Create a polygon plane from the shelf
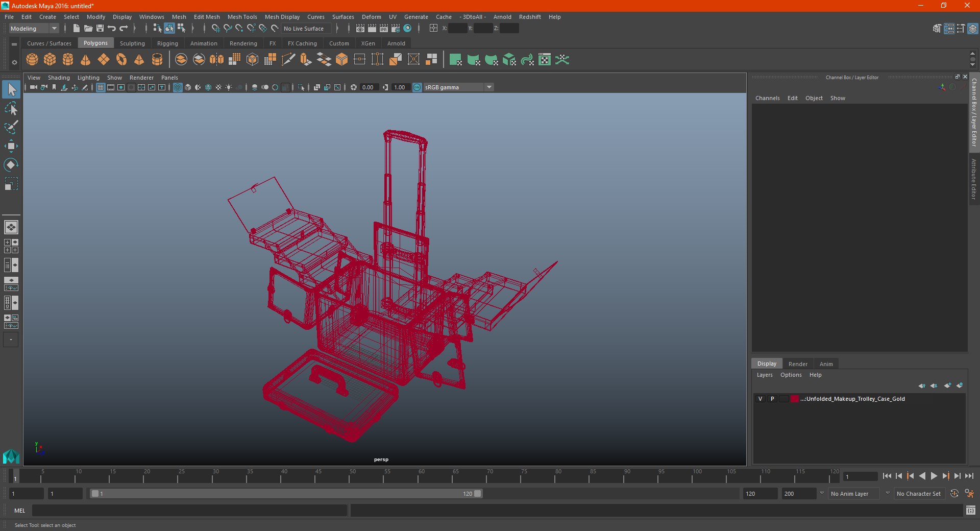 coord(104,60)
